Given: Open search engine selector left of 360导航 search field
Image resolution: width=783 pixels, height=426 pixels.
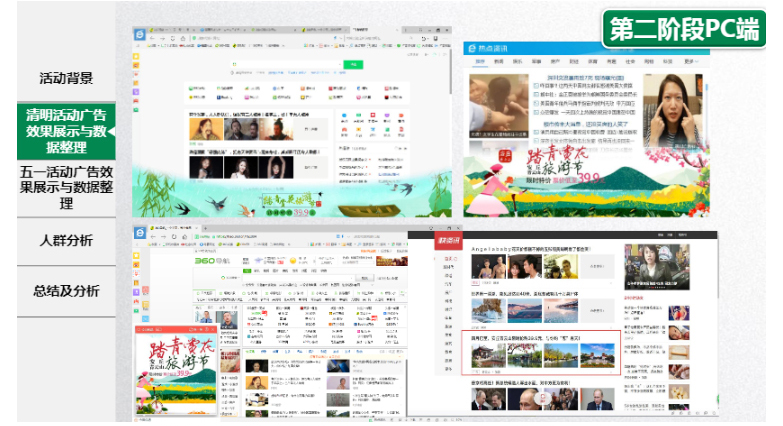Looking at the screenshot, I should click(232, 278).
